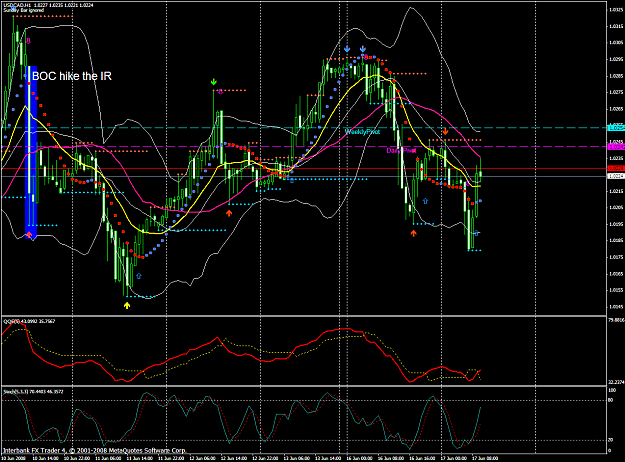Click the 1.0145 price axis label

pos(616,307)
